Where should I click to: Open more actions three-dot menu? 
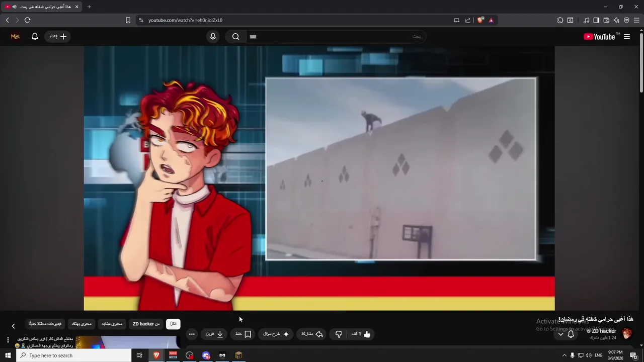[192, 334]
